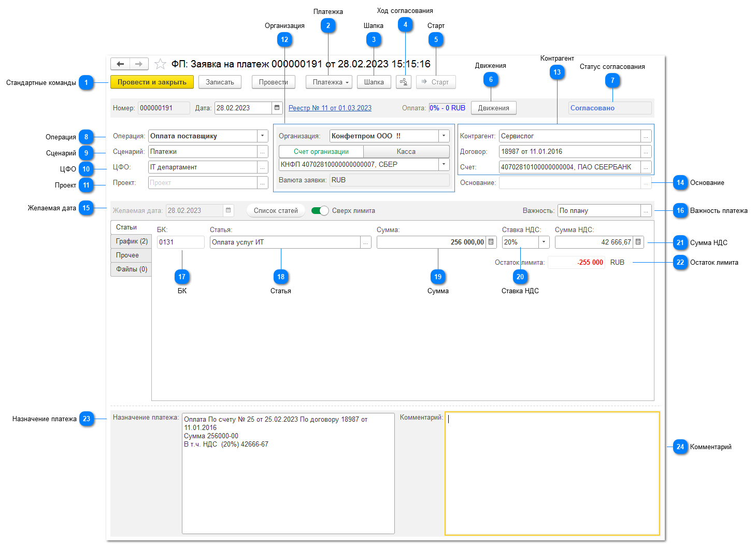
Task: Switch to Касса option
Action: [406, 151]
